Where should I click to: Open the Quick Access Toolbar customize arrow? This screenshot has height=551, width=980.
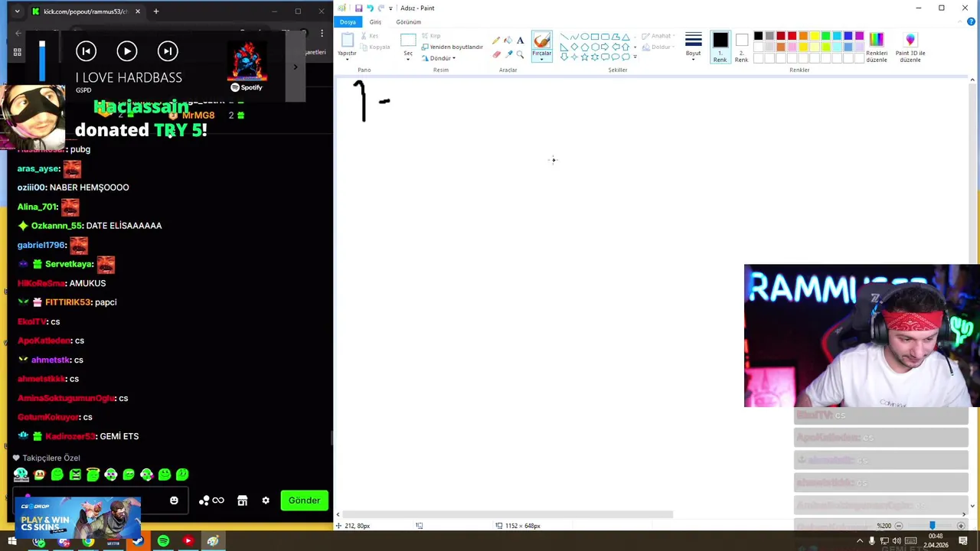390,8
